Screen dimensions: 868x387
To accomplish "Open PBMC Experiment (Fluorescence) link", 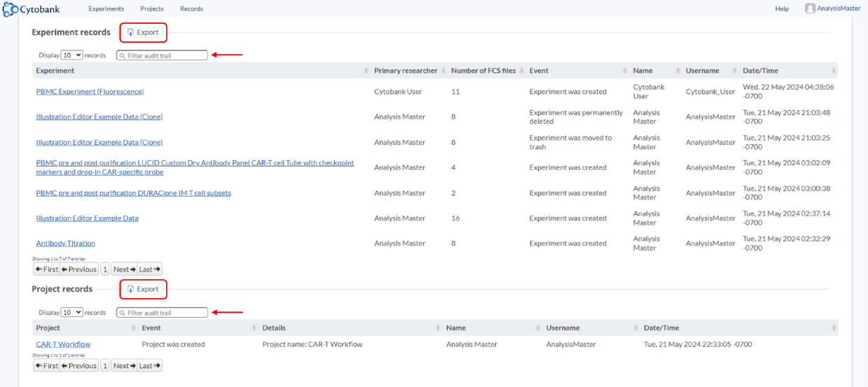I will coord(90,92).
